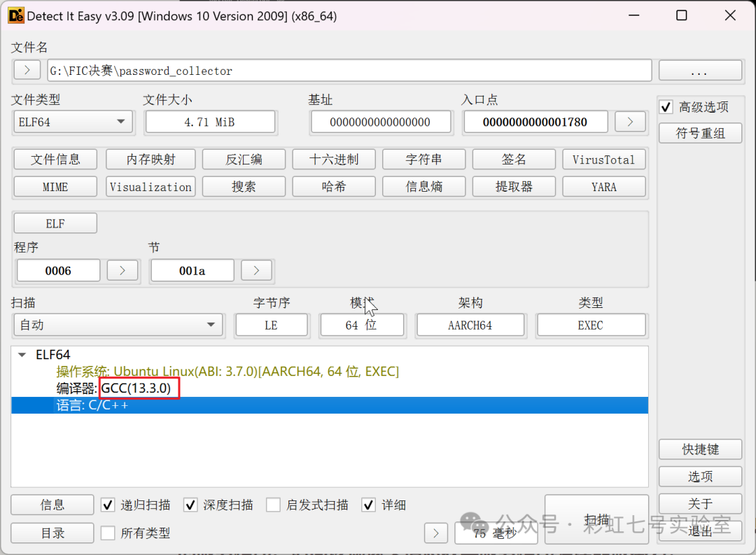This screenshot has width=756, height=555.
Task: Open YARA scan
Action: pyautogui.click(x=603, y=187)
